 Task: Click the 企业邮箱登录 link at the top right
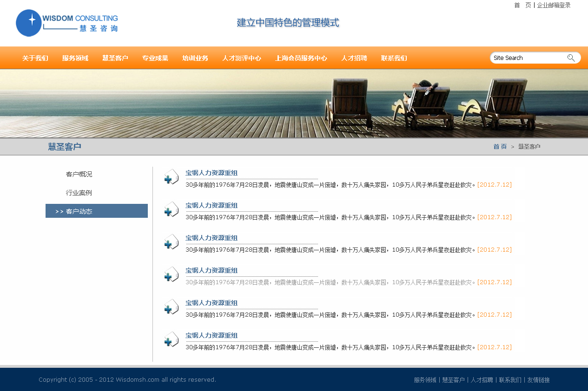554,5
